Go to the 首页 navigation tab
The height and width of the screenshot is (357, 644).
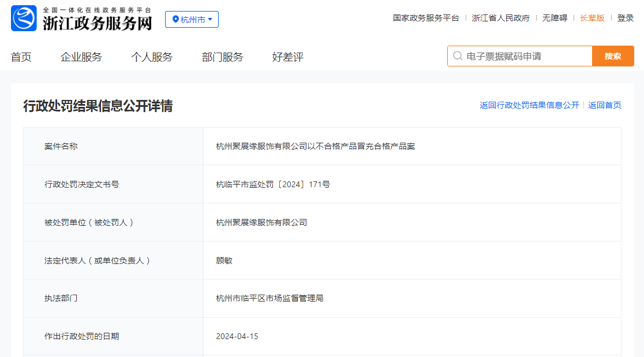(21, 57)
